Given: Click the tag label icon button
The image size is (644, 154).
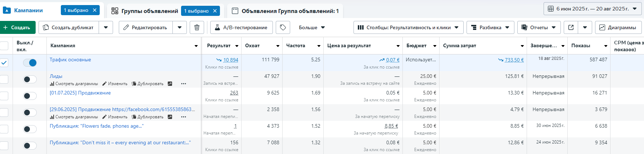Looking at the screenshot, I should click(283, 27).
